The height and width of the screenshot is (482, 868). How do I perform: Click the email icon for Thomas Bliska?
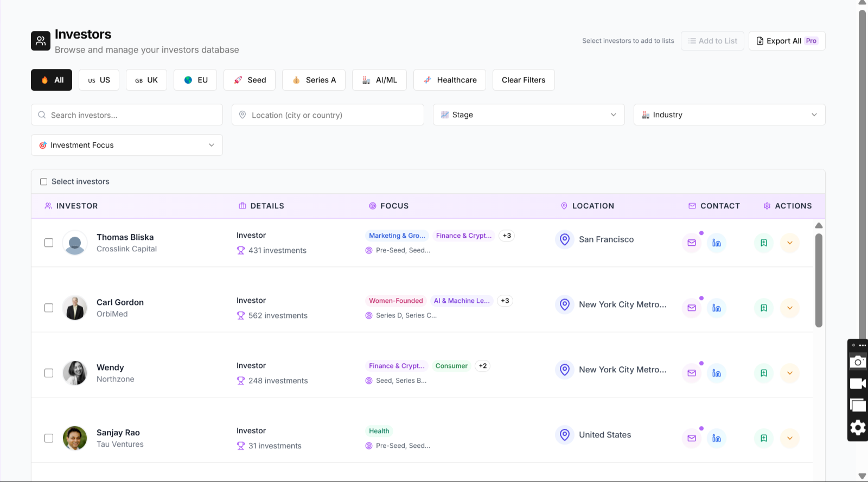pos(691,243)
